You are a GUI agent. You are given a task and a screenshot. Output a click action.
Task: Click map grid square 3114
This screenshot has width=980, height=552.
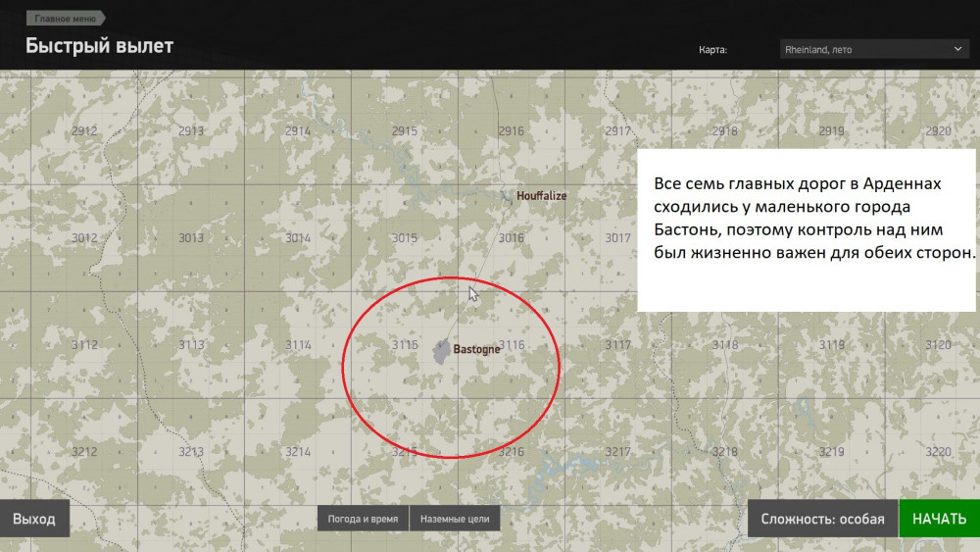[298, 344]
